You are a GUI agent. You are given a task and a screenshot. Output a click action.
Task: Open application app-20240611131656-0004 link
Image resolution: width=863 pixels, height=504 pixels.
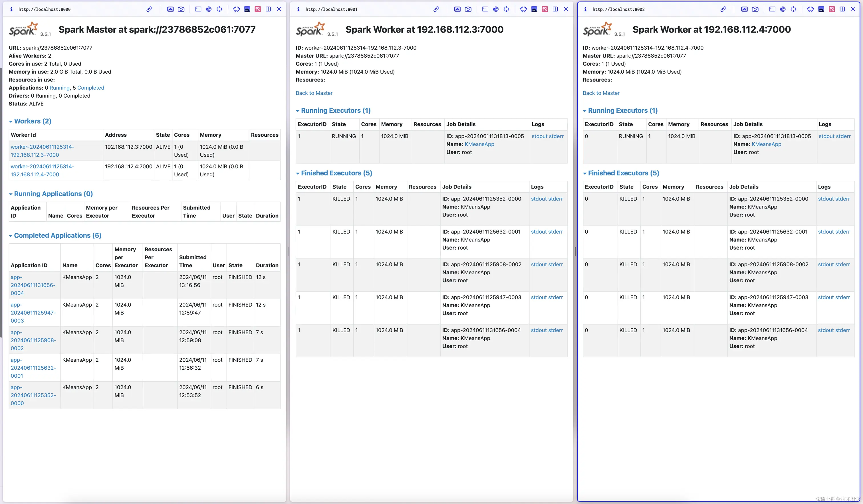click(x=33, y=285)
